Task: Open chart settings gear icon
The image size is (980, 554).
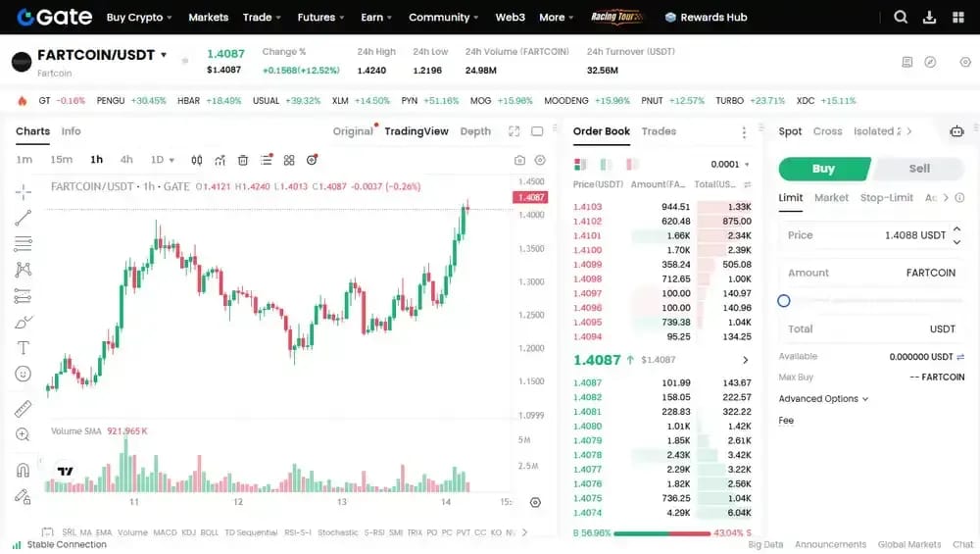Action: click(540, 160)
